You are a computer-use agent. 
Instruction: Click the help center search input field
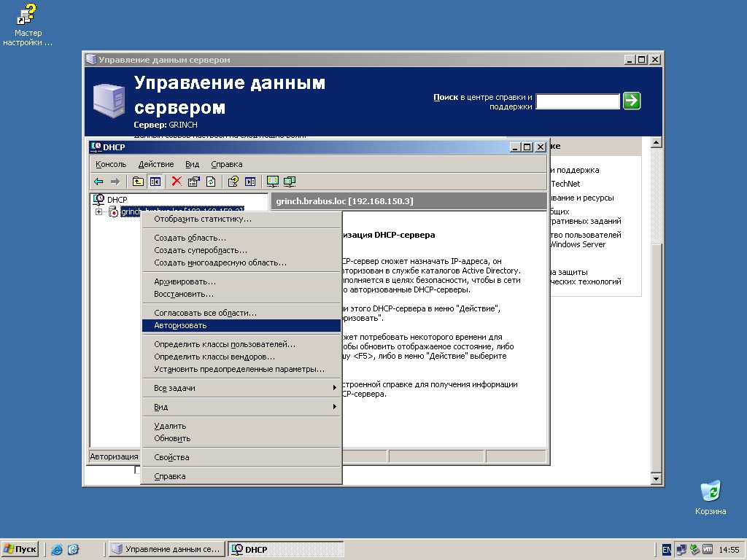(x=578, y=101)
